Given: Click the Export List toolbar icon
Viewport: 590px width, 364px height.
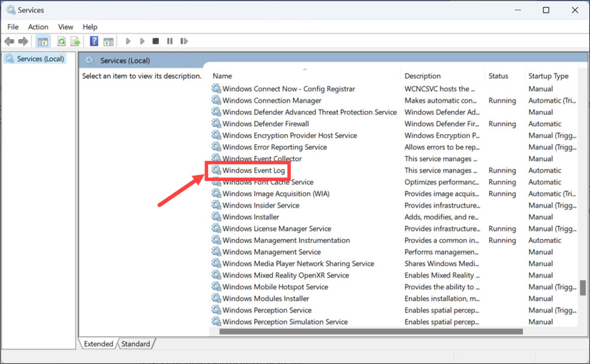Looking at the screenshot, I should [75, 41].
